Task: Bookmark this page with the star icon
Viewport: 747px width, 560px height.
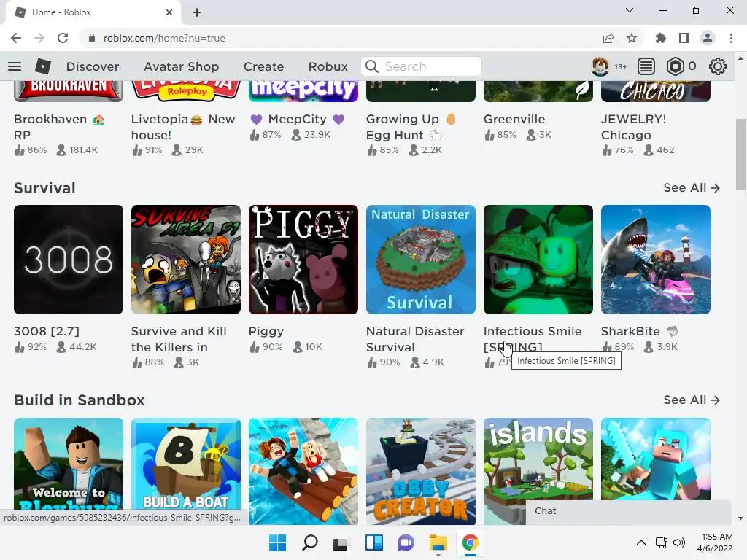Action: click(x=632, y=38)
